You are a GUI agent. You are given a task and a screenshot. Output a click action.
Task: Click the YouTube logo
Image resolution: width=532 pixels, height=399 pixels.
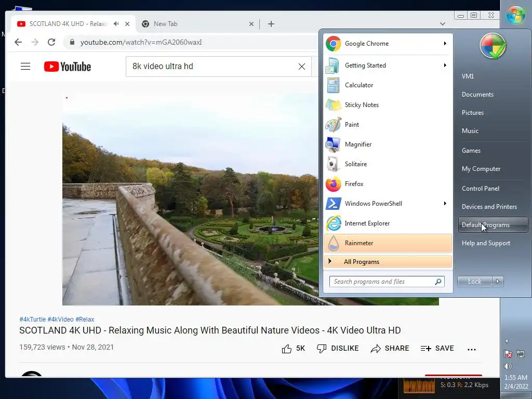point(68,66)
